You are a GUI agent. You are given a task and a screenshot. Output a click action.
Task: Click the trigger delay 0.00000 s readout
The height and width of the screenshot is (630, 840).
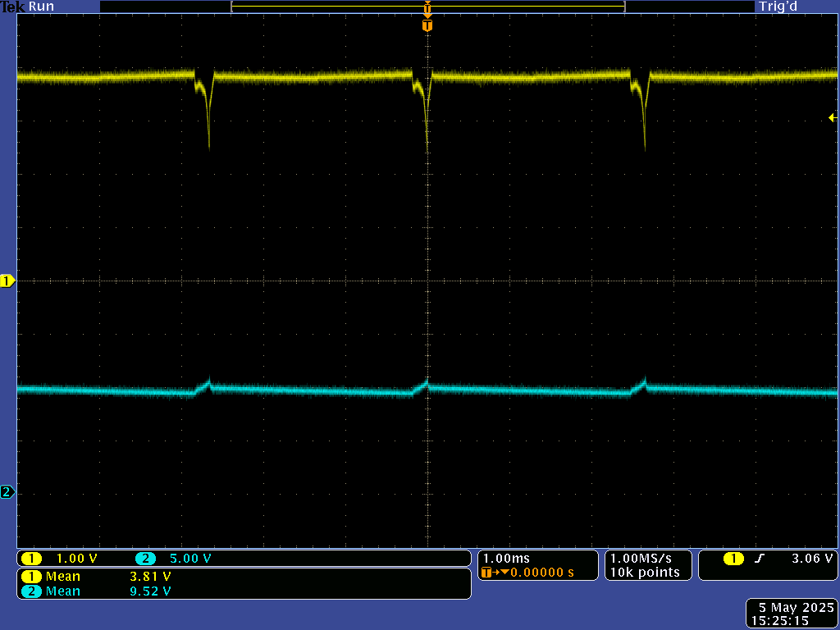pos(541,572)
